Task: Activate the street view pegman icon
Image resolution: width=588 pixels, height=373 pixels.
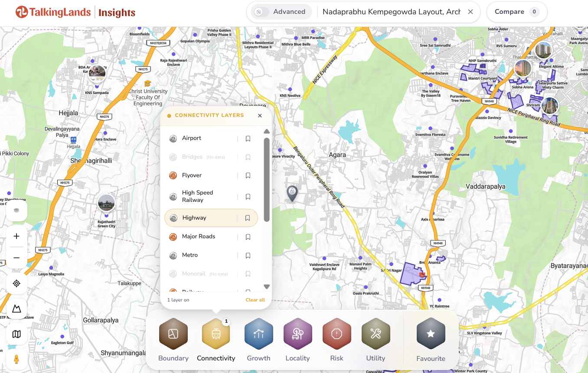Action: click(x=16, y=359)
